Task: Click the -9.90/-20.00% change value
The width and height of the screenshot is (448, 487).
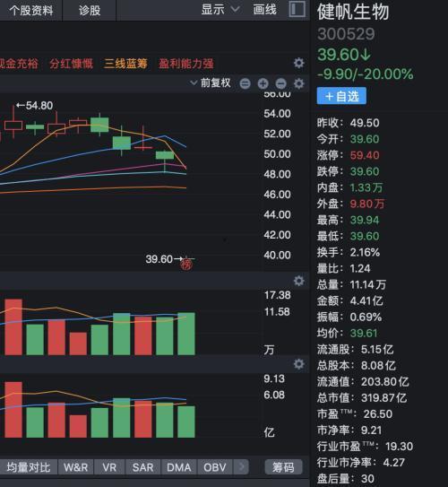Action: [x=366, y=74]
